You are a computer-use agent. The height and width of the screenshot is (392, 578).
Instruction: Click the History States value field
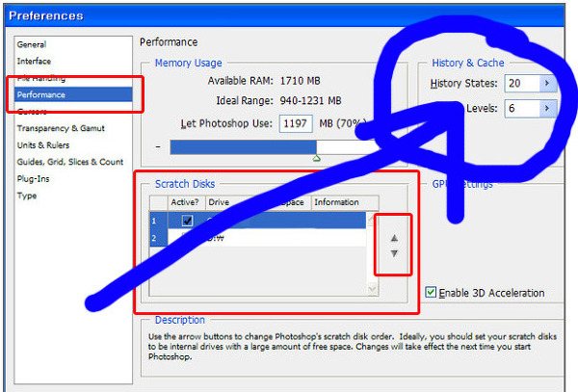pyautogui.click(x=522, y=83)
